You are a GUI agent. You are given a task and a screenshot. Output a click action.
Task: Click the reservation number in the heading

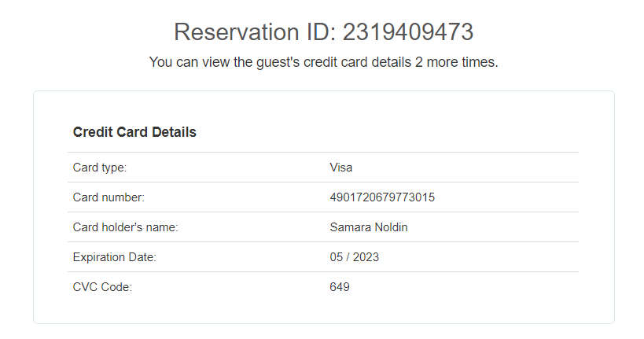[408, 32]
